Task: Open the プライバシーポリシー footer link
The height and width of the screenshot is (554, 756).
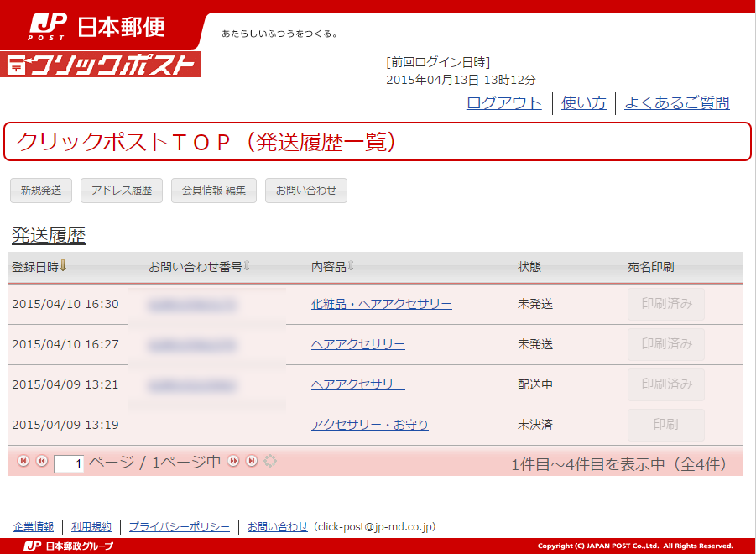Action: point(180,526)
